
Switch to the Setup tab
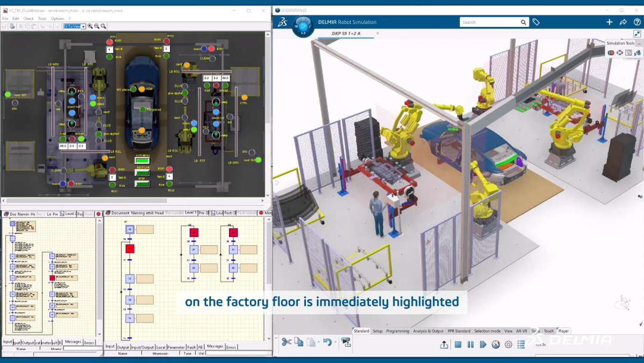point(377,331)
